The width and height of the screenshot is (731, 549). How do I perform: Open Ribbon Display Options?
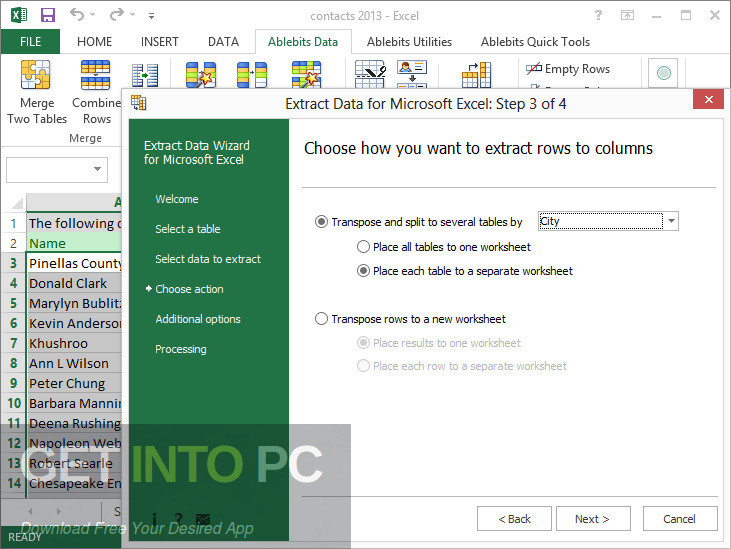click(628, 15)
